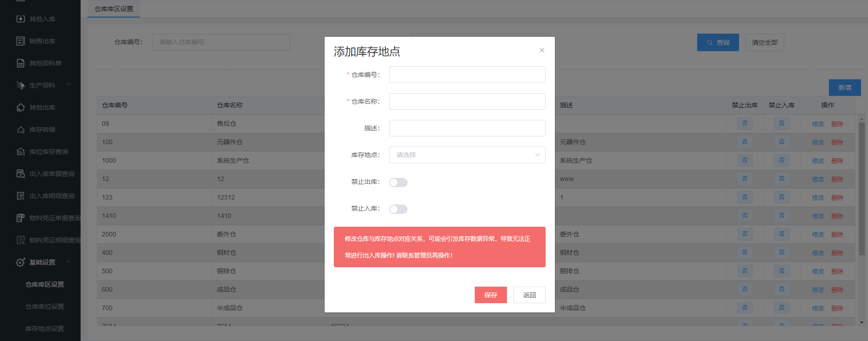Click the 其他领料单 icon in sidebar
The height and width of the screenshot is (341, 868).
click(x=20, y=63)
